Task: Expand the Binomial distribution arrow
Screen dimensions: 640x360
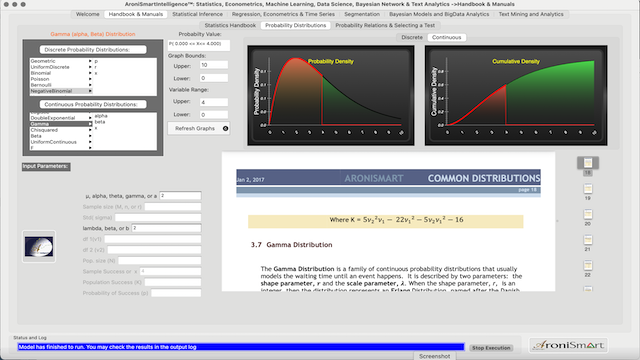Action: point(90,73)
